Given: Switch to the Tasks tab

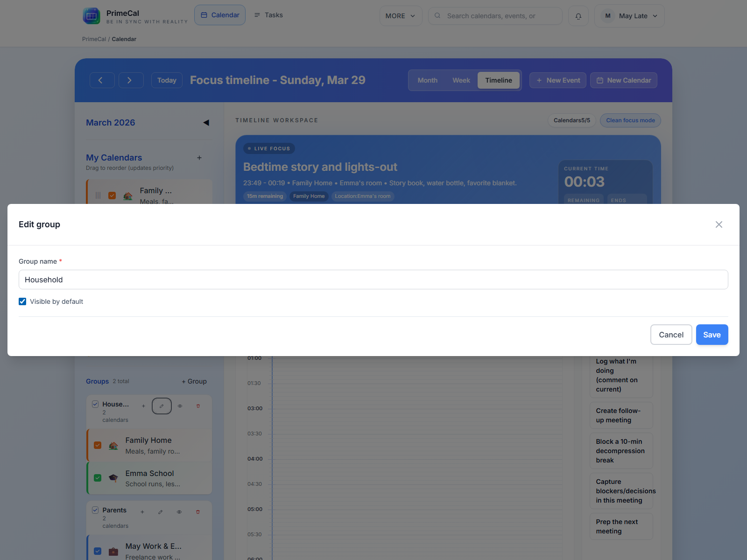Looking at the screenshot, I should click(268, 14).
